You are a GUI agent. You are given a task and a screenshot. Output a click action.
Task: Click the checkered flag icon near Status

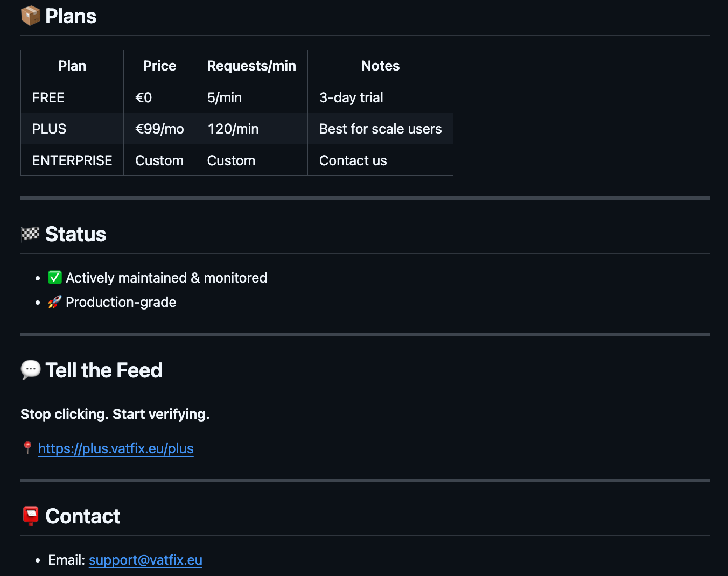pyautogui.click(x=30, y=234)
